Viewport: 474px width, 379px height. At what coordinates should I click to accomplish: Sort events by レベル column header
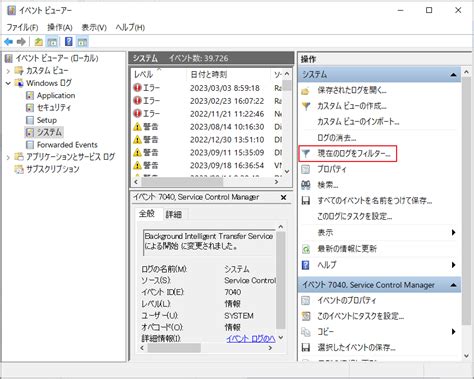coord(143,74)
